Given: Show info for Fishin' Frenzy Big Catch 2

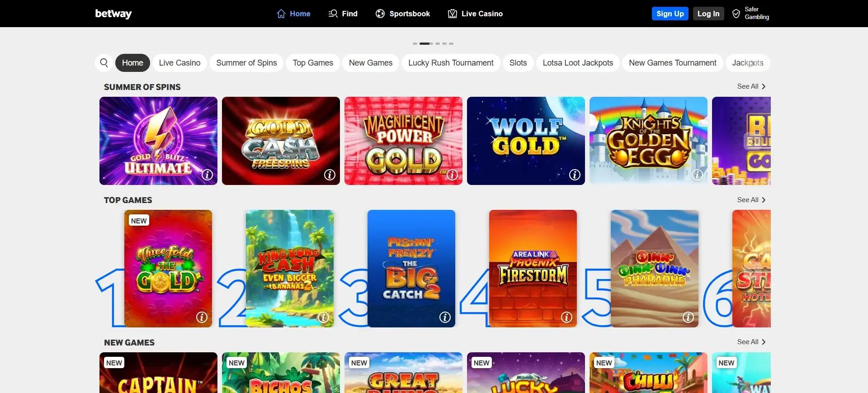Looking at the screenshot, I should (x=445, y=317).
